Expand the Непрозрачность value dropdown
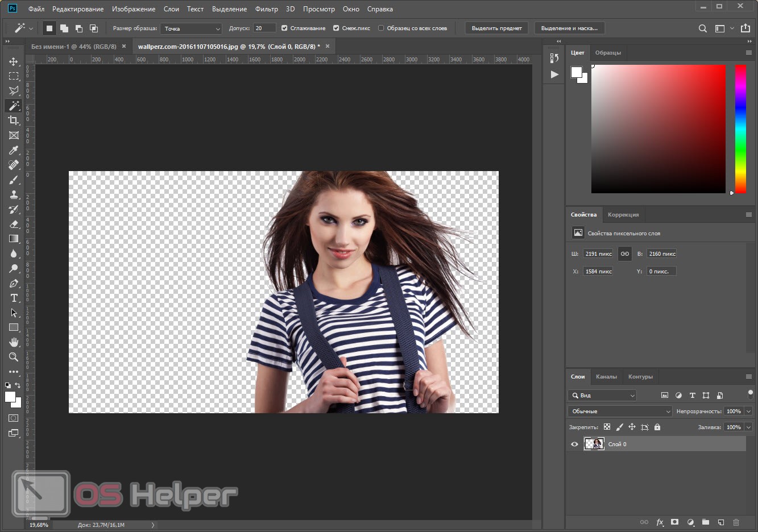Viewport: 758px width, 532px height. (748, 412)
